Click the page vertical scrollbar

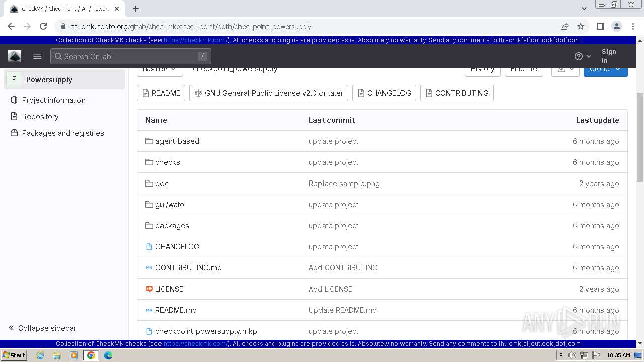pyautogui.click(x=640, y=137)
